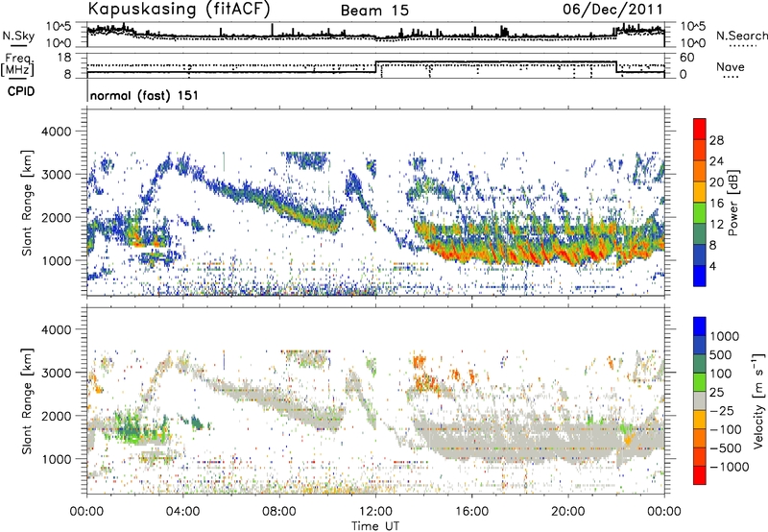768x532 pixels.
Task: Click the '-1000' velocity colorbar value
Action: 729,467
